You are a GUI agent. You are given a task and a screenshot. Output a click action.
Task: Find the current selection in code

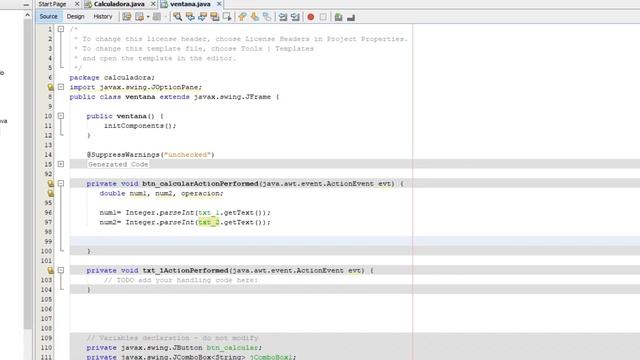click(178, 17)
